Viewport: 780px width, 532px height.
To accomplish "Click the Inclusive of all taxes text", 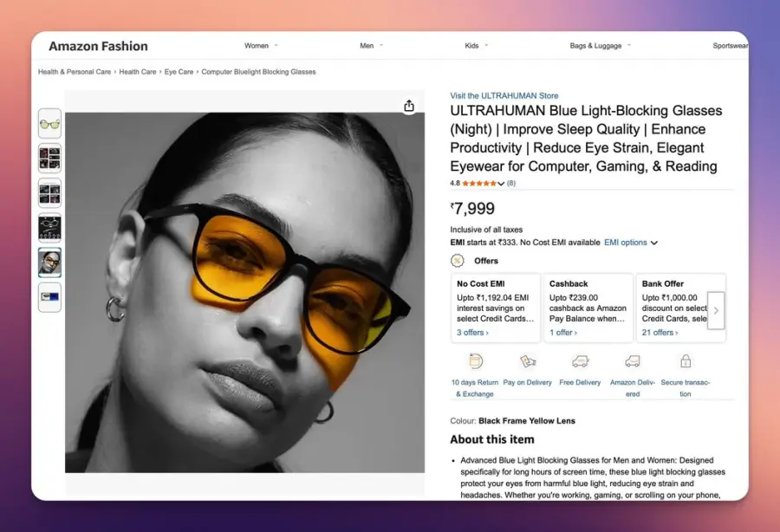I will [x=486, y=230].
